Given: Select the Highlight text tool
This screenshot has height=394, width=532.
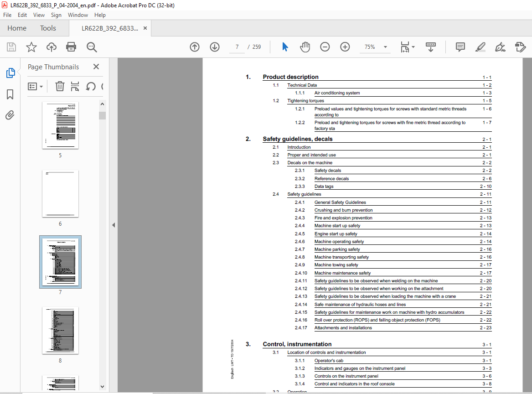Looking at the screenshot, I should click(x=480, y=47).
